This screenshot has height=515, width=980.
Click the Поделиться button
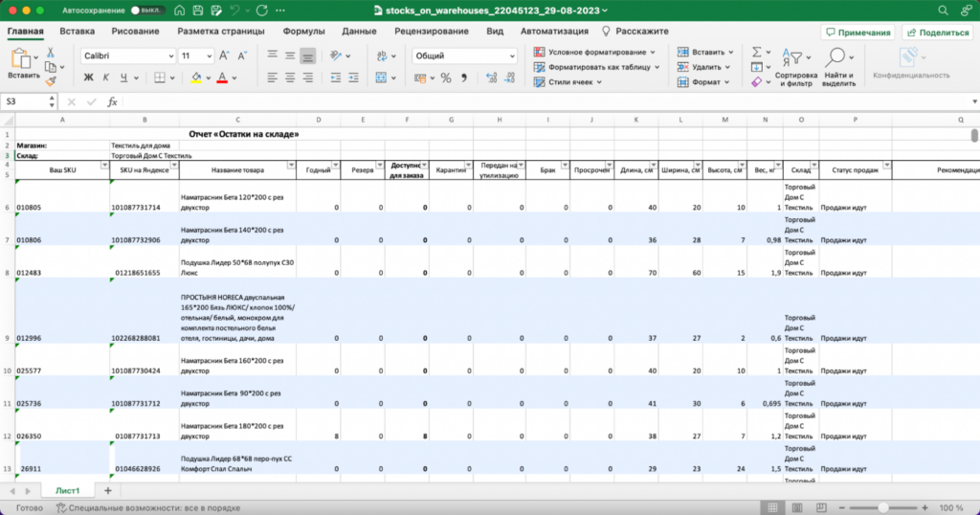tap(937, 32)
